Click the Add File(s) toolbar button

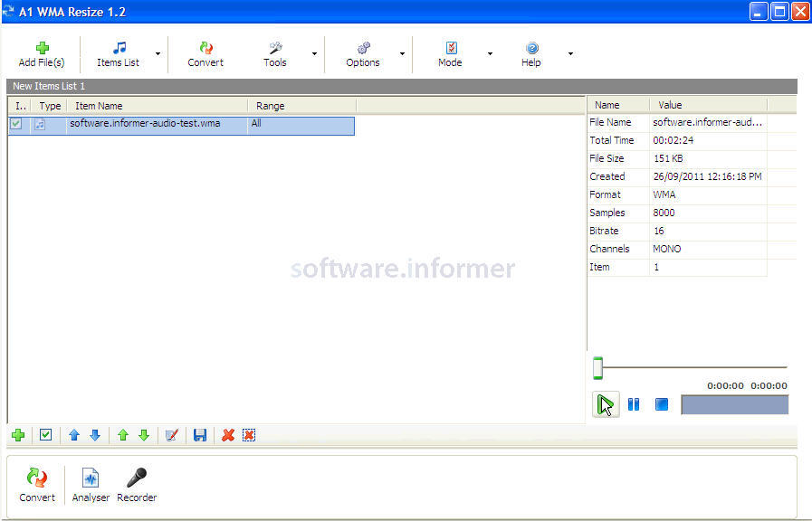coord(42,54)
